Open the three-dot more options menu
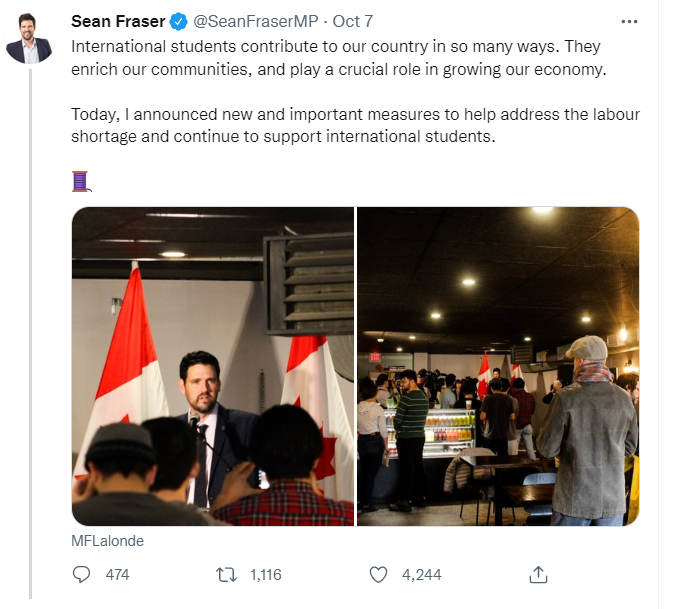 coord(629,22)
